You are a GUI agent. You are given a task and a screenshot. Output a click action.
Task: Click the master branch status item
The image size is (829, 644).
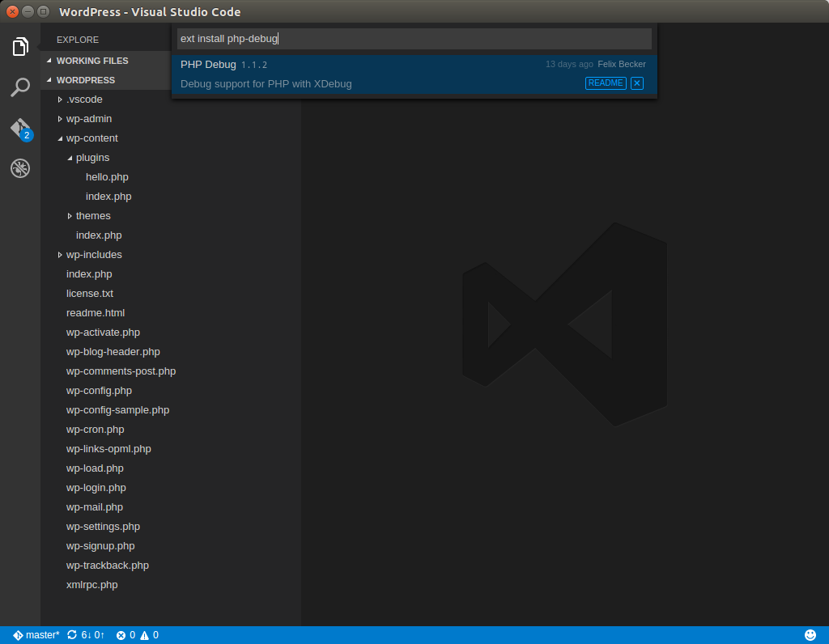tap(36, 635)
